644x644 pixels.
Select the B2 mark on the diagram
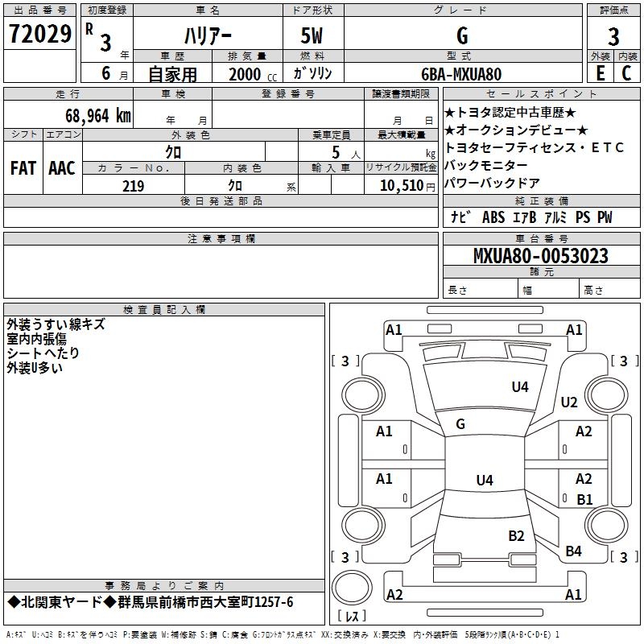516,536
